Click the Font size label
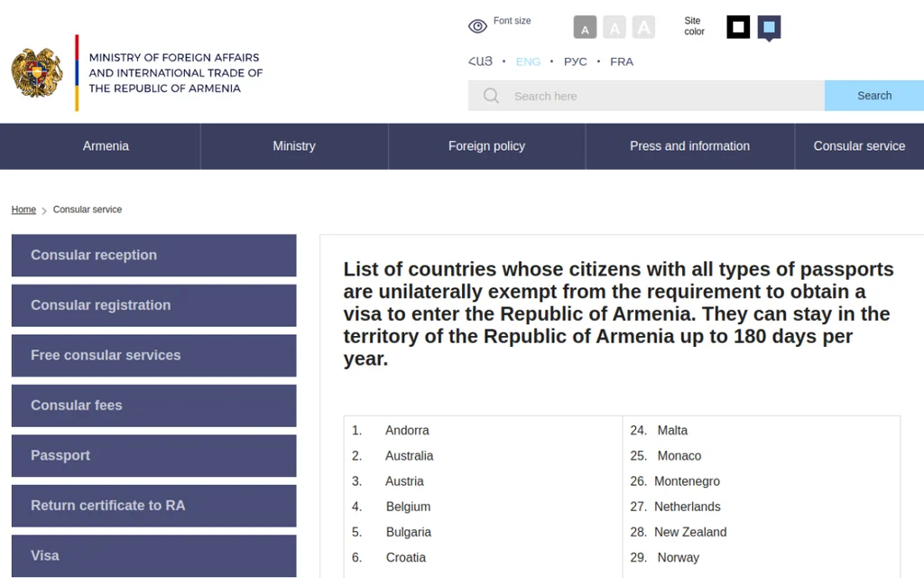This screenshot has height=578, width=924. (513, 21)
